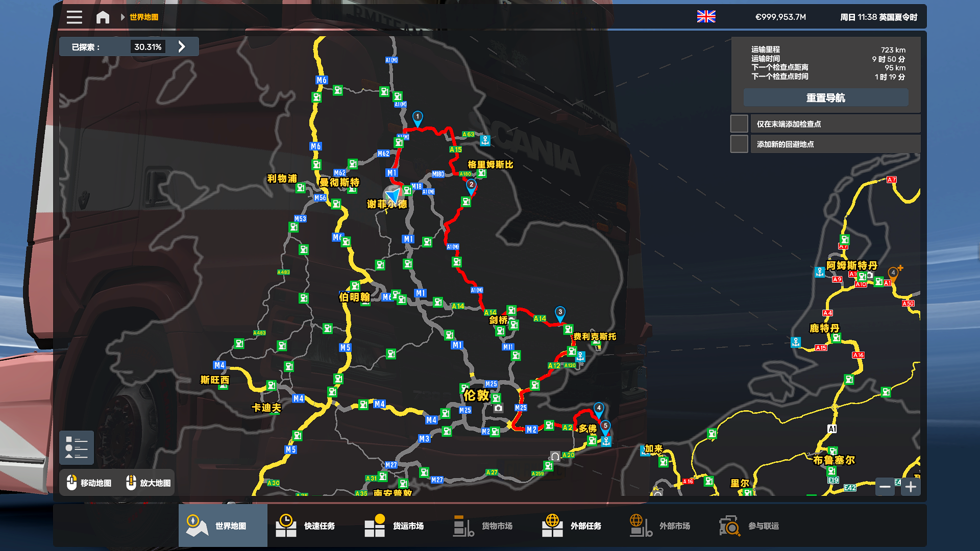
Task: Click the UK flag language icon
Action: (706, 17)
